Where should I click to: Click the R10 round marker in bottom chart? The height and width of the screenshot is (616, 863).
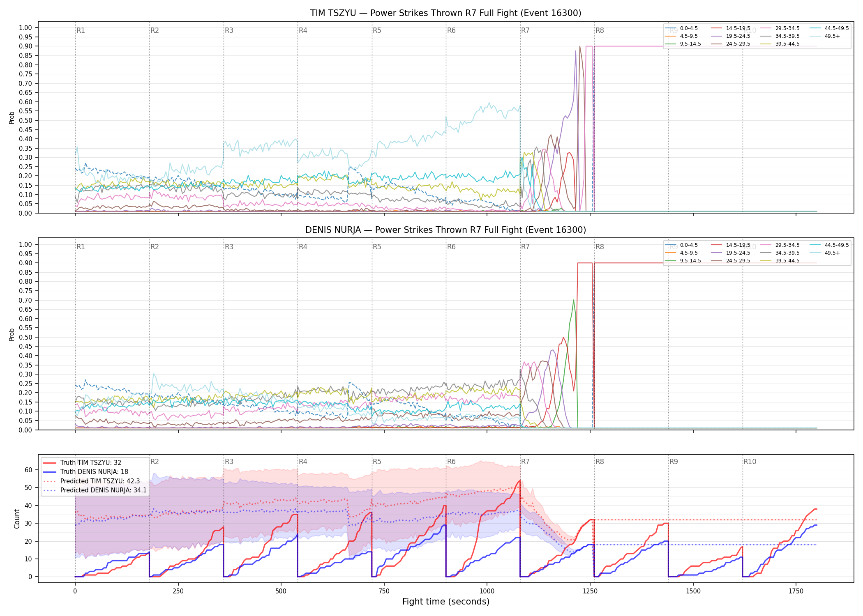pyautogui.click(x=750, y=462)
